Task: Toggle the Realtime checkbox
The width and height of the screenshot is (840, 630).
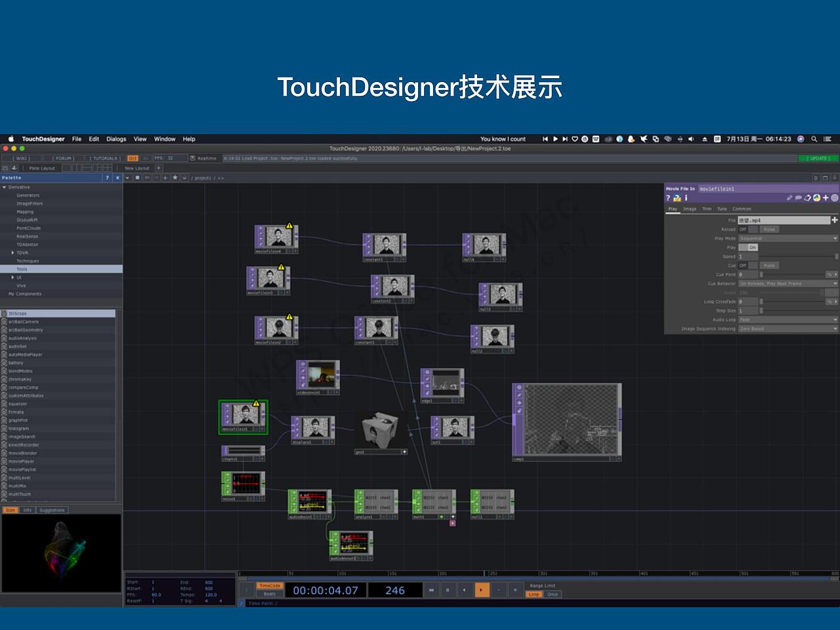Action: (x=192, y=158)
